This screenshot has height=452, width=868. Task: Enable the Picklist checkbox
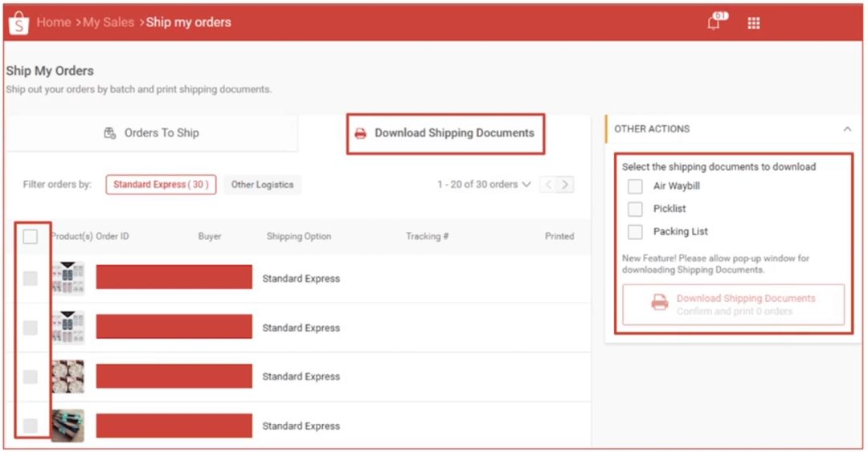[x=635, y=209]
